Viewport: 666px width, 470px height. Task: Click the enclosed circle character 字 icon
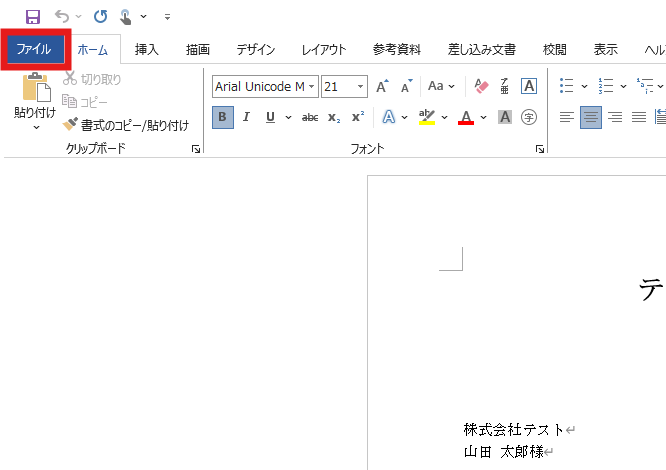(x=529, y=117)
